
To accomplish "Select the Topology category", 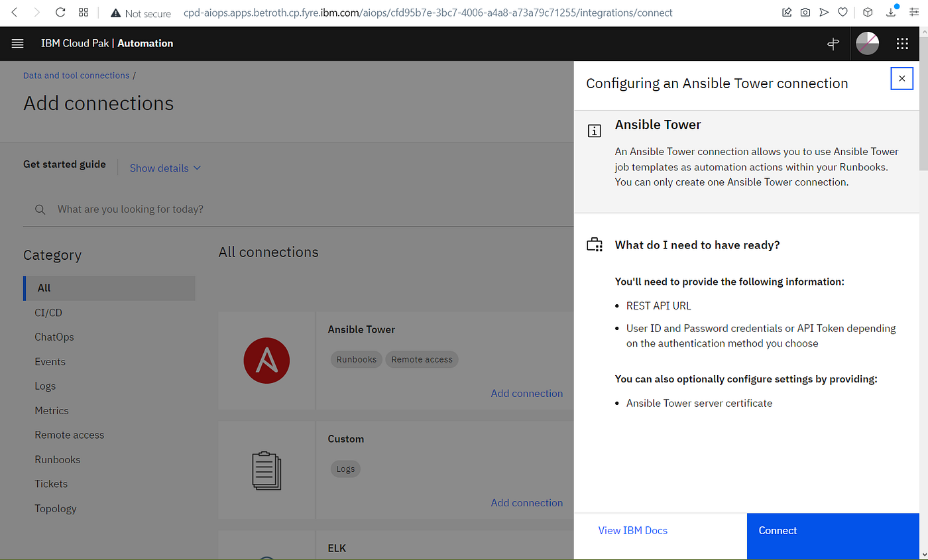I will [56, 508].
